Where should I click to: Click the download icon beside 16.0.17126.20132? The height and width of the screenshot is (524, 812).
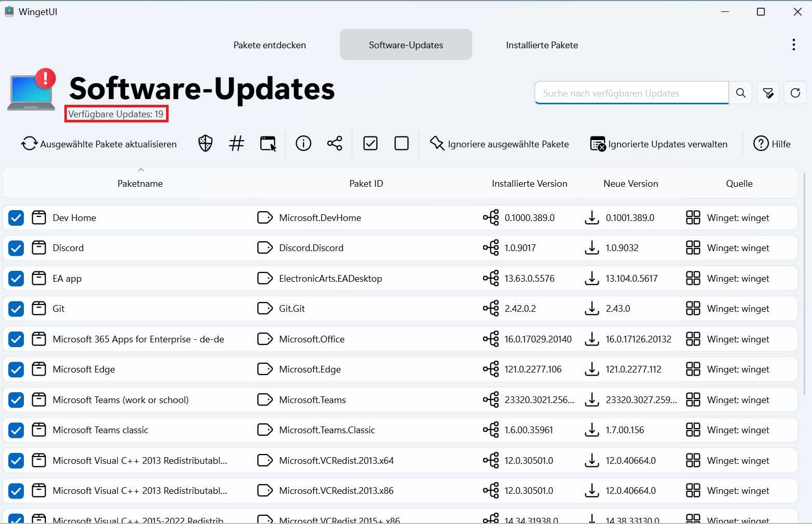click(592, 339)
